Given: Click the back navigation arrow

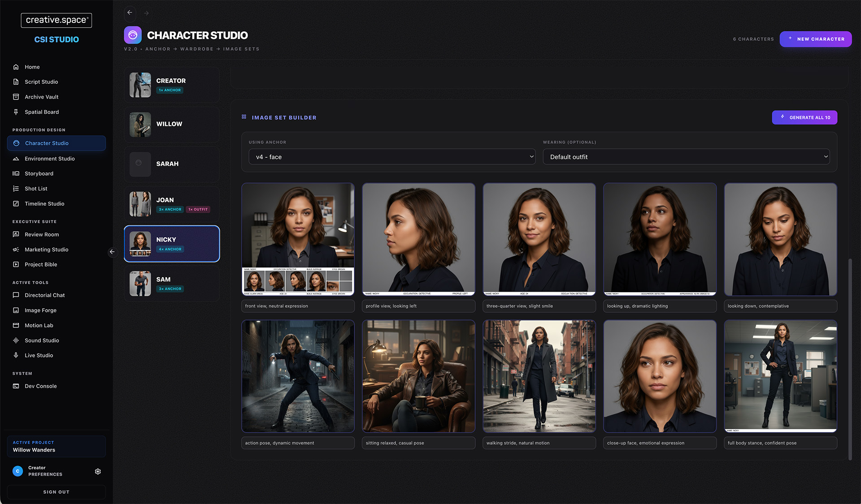Looking at the screenshot, I should 130,13.
